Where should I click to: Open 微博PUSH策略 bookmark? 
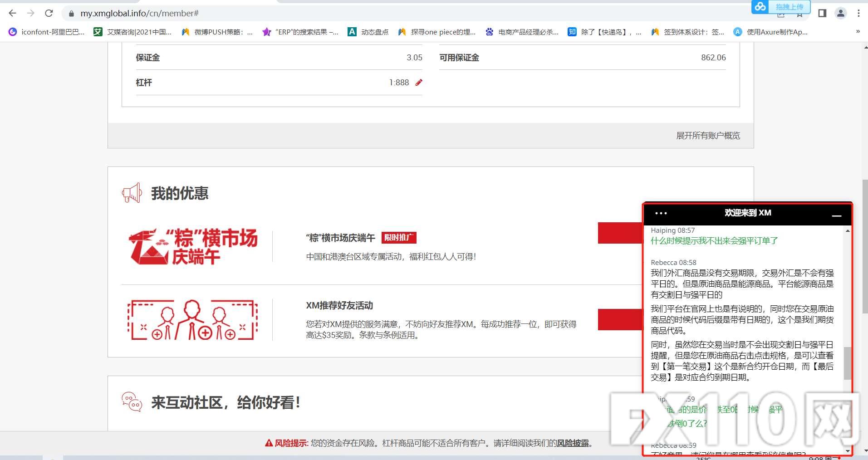click(217, 32)
